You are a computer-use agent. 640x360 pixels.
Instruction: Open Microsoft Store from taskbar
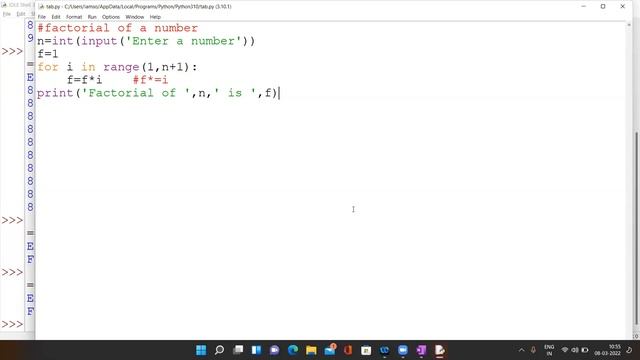click(x=366, y=350)
